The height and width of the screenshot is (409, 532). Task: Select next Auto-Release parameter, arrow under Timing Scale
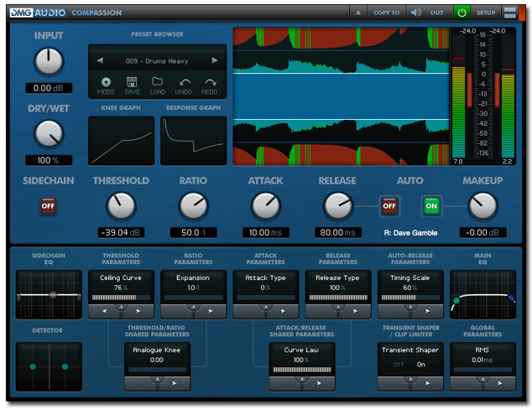pyautogui.click(x=427, y=311)
